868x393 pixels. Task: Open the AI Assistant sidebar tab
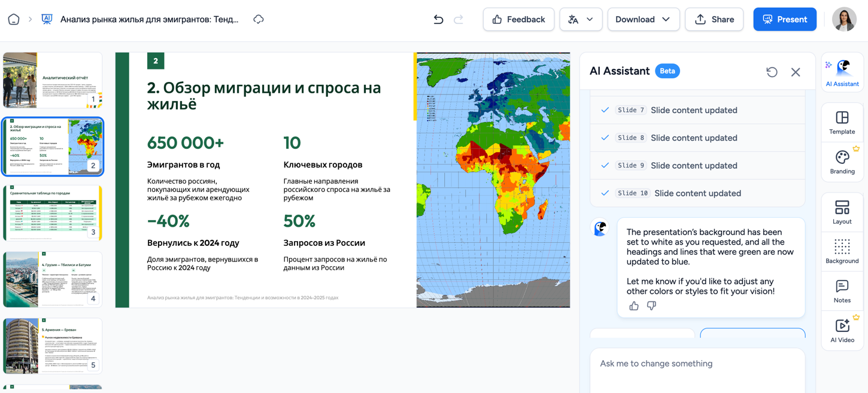point(842,73)
